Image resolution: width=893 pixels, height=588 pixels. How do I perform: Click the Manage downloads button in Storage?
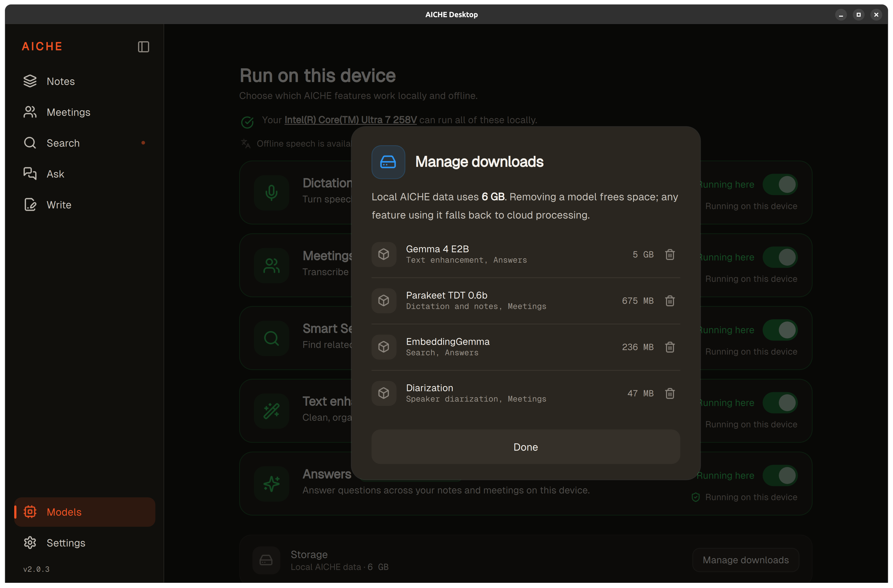(745, 560)
